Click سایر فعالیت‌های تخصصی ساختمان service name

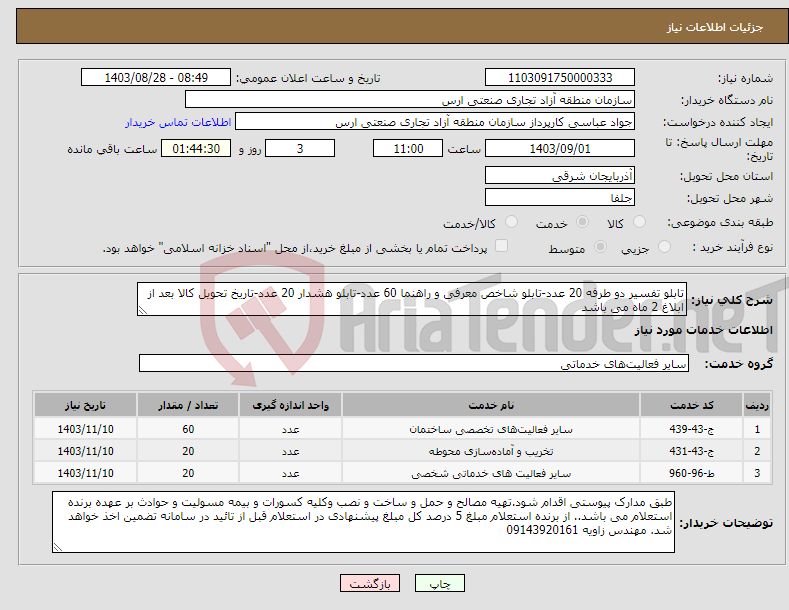click(x=491, y=429)
